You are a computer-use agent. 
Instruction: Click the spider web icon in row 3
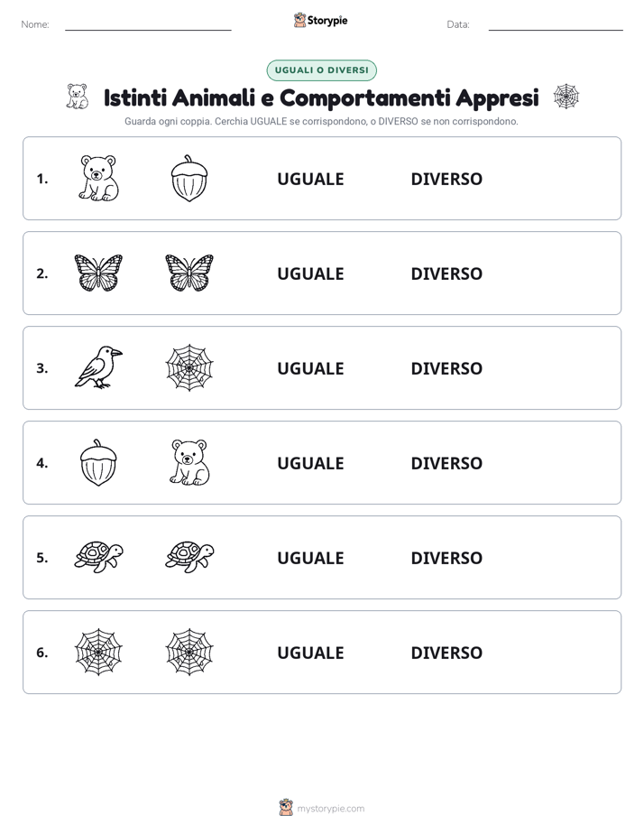tap(189, 367)
